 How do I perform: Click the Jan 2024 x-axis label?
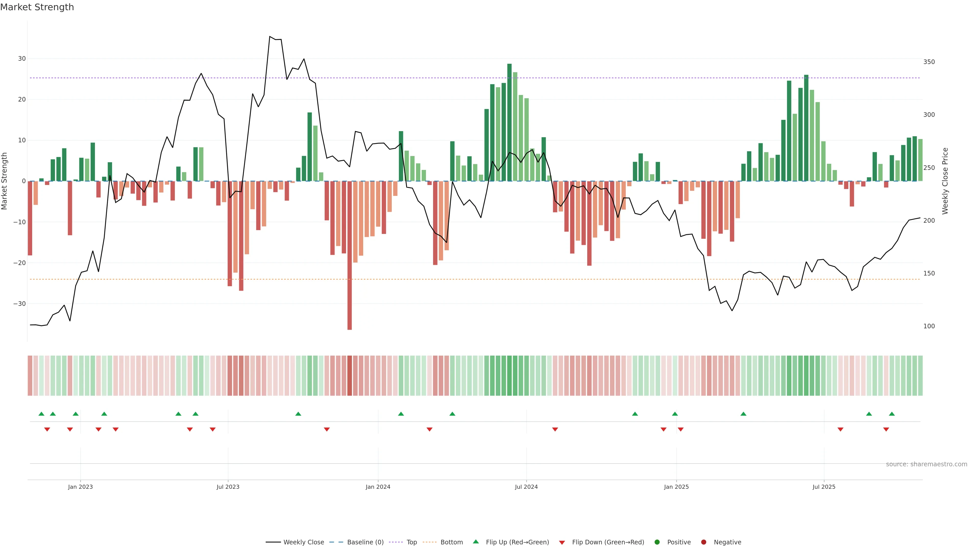378,487
